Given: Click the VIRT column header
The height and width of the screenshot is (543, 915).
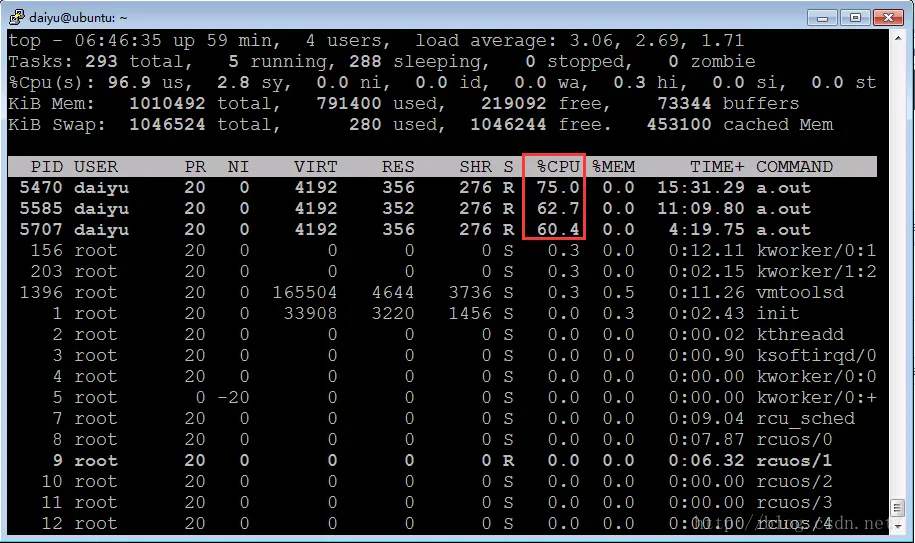Looking at the screenshot, I should pos(316,167).
